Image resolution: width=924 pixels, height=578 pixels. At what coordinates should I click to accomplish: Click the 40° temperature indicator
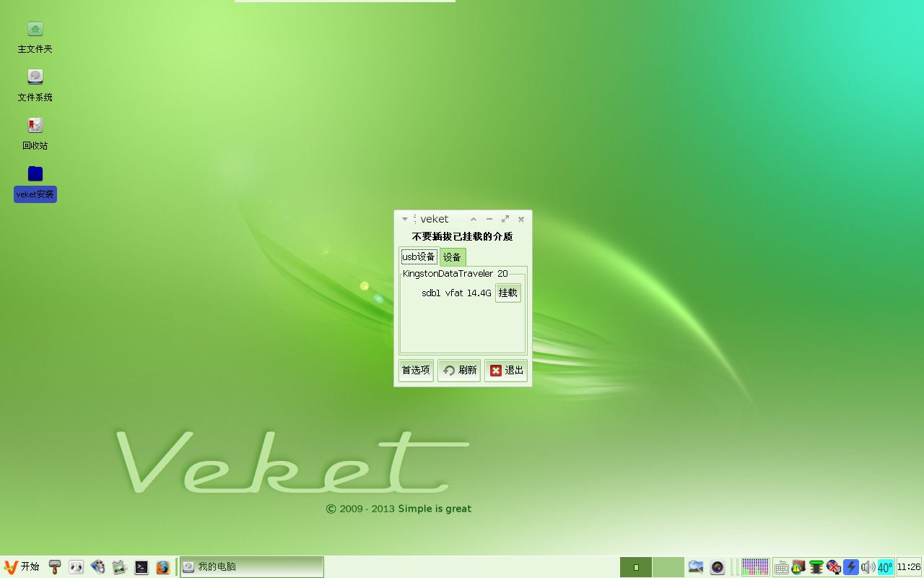pos(885,567)
